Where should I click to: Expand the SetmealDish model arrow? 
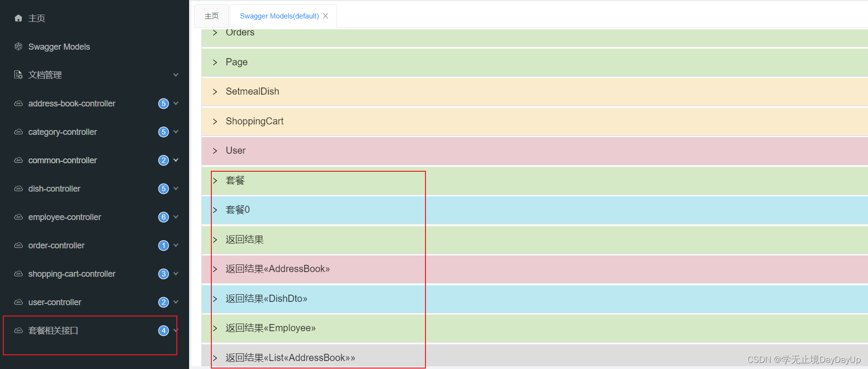(x=215, y=92)
